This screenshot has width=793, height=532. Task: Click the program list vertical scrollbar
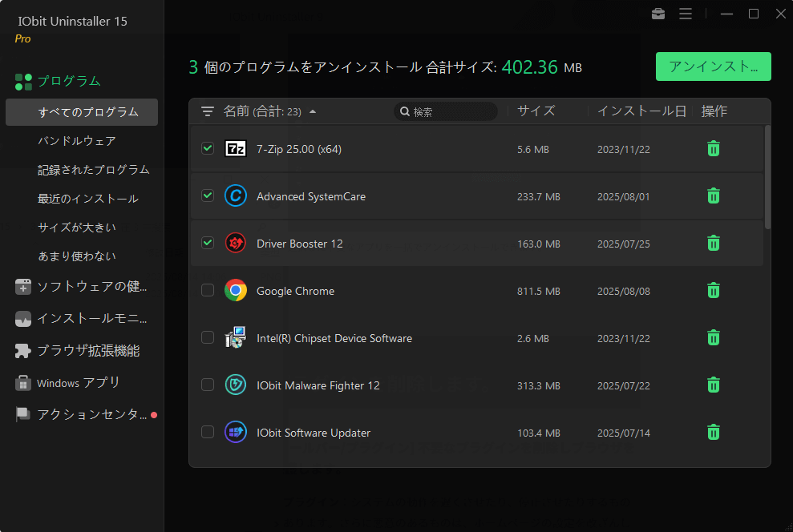[767, 177]
